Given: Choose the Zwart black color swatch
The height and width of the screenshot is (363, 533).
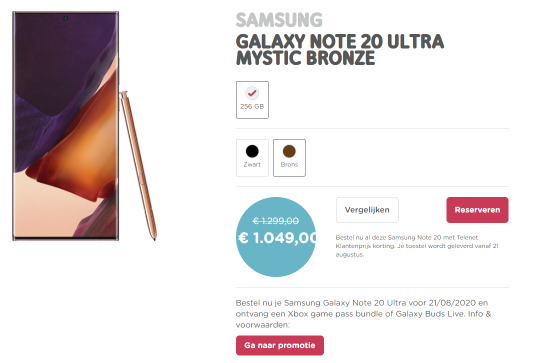Looking at the screenshot, I should [252, 158].
